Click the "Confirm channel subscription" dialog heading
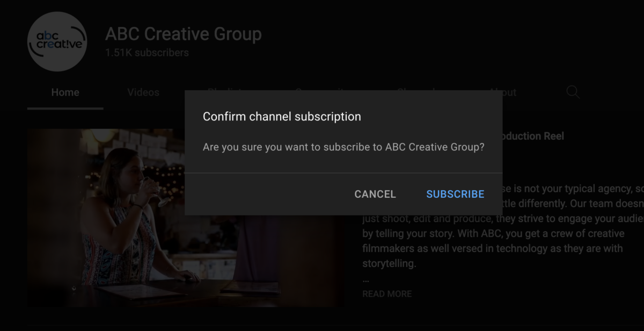644x331 pixels. coord(282,117)
